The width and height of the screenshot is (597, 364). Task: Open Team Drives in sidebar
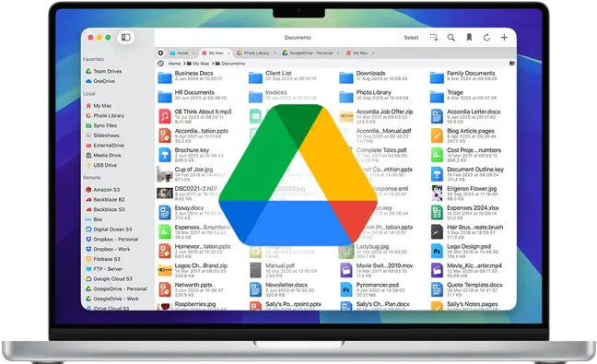tap(103, 71)
